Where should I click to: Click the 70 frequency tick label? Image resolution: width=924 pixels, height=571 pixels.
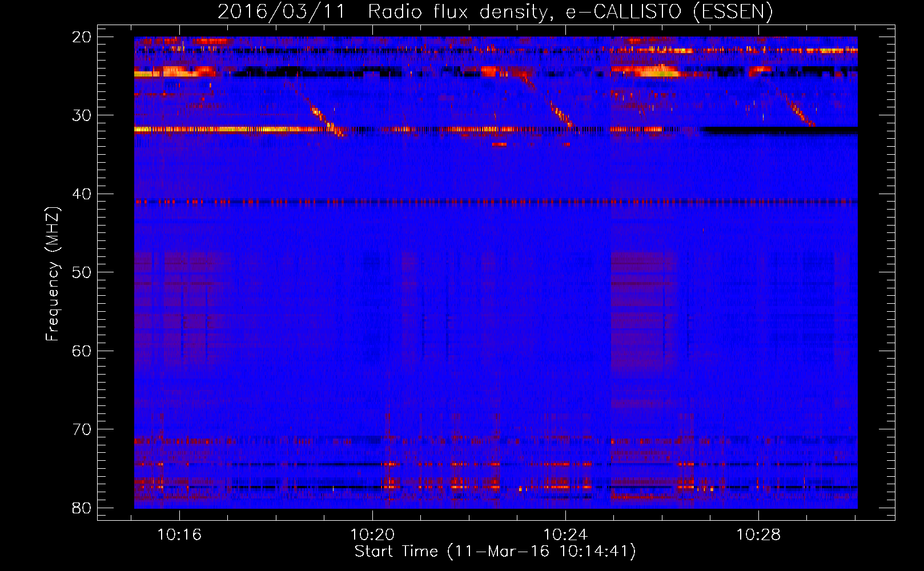point(82,429)
